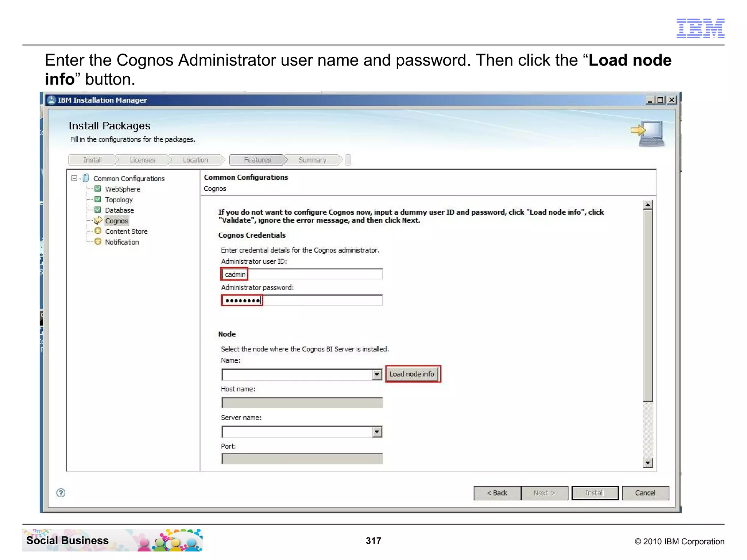747x560 pixels.
Task: Open the Server name dropdown
Action: click(x=377, y=432)
